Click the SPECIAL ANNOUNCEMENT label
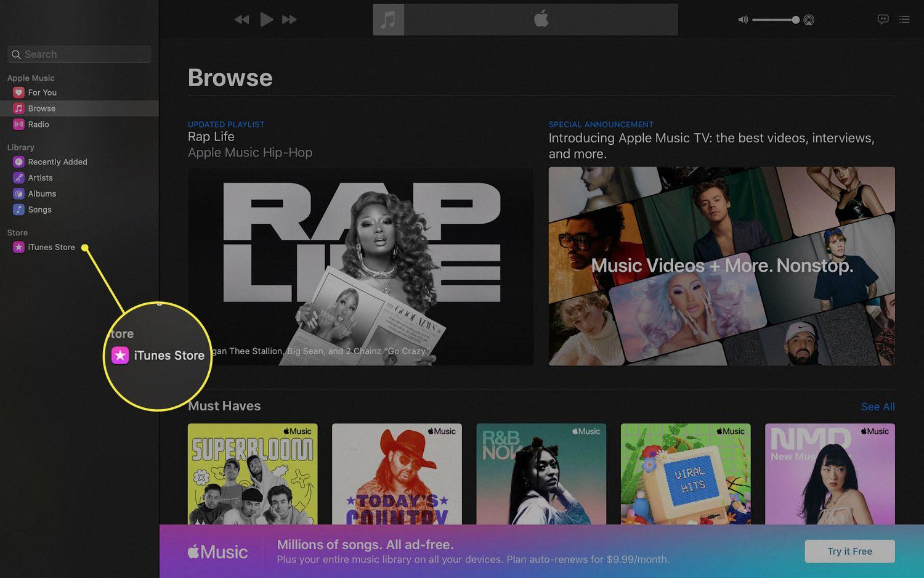924x578 pixels. 601,124
